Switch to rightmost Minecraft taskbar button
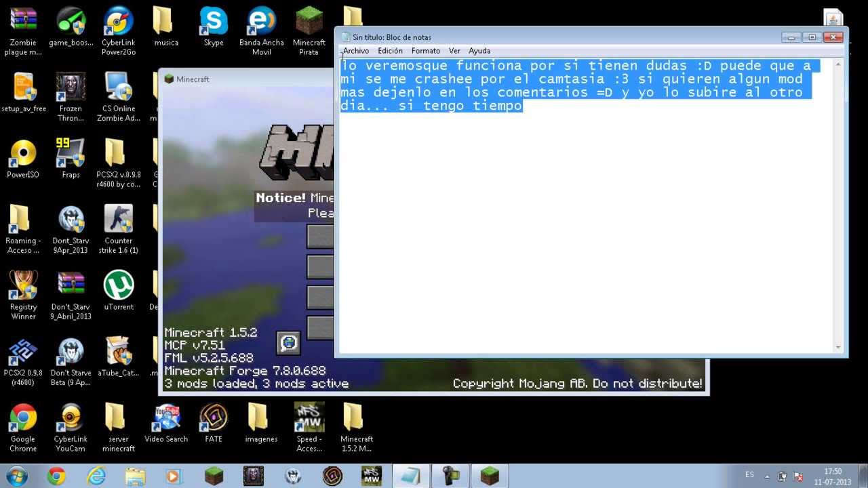 (x=490, y=476)
